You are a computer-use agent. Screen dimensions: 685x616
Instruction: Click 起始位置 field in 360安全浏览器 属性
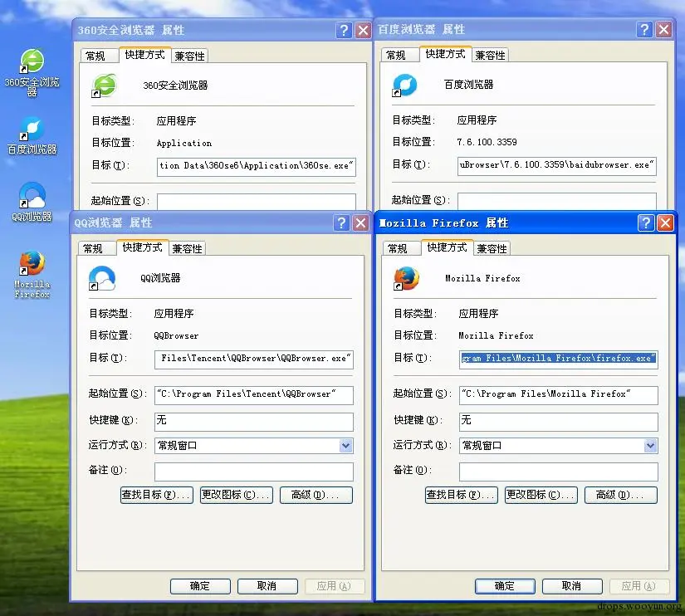(x=257, y=202)
